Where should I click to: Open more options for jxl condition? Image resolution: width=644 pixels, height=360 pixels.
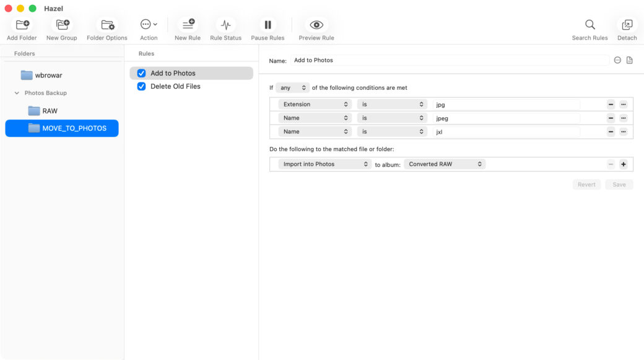tap(624, 131)
